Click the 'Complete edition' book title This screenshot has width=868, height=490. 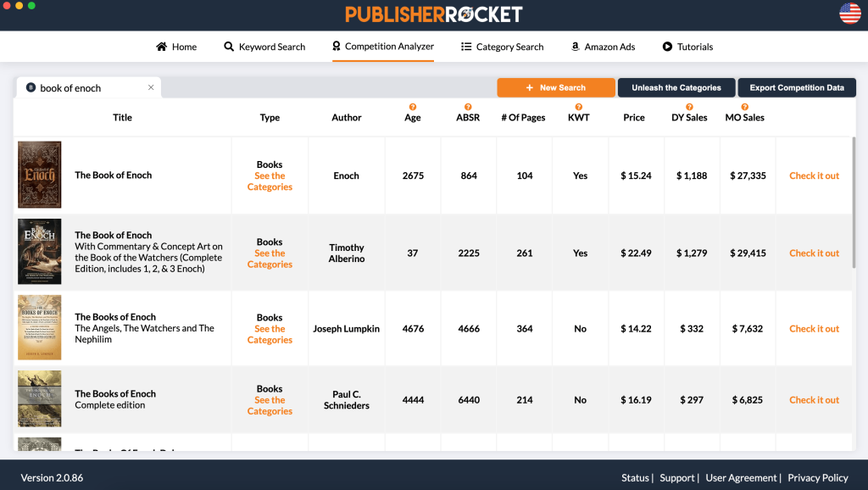click(x=110, y=404)
